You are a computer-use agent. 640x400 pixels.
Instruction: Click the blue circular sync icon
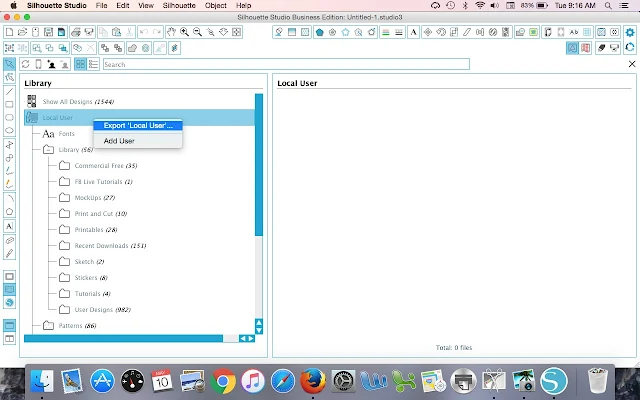pyautogui.click(x=630, y=48)
